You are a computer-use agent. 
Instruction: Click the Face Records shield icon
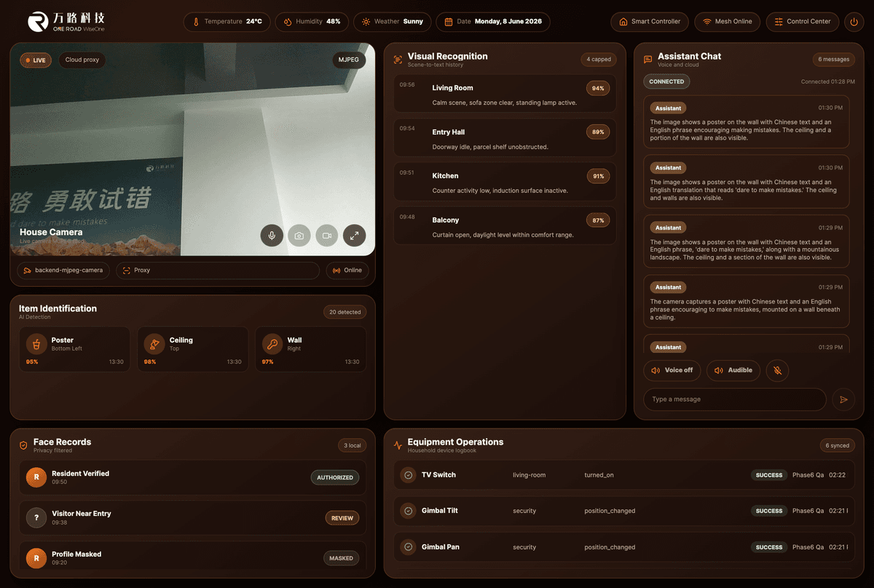point(23,445)
